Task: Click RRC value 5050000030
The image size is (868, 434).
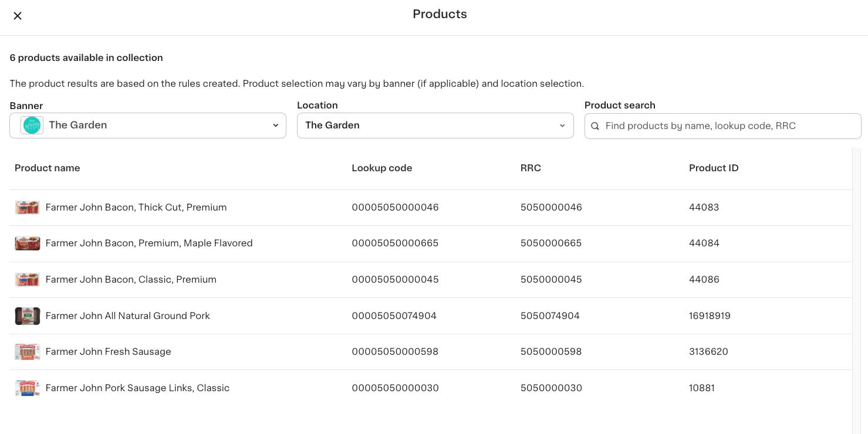Action: tap(551, 388)
